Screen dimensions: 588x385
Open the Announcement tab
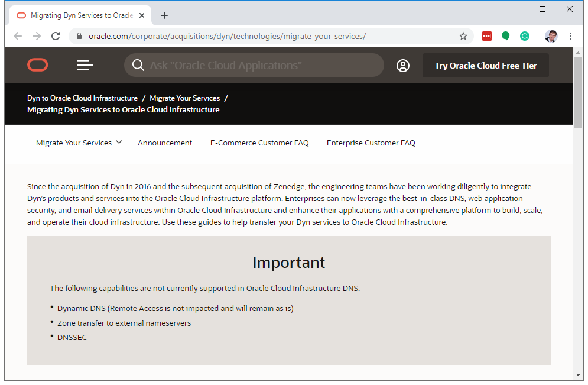tap(165, 143)
